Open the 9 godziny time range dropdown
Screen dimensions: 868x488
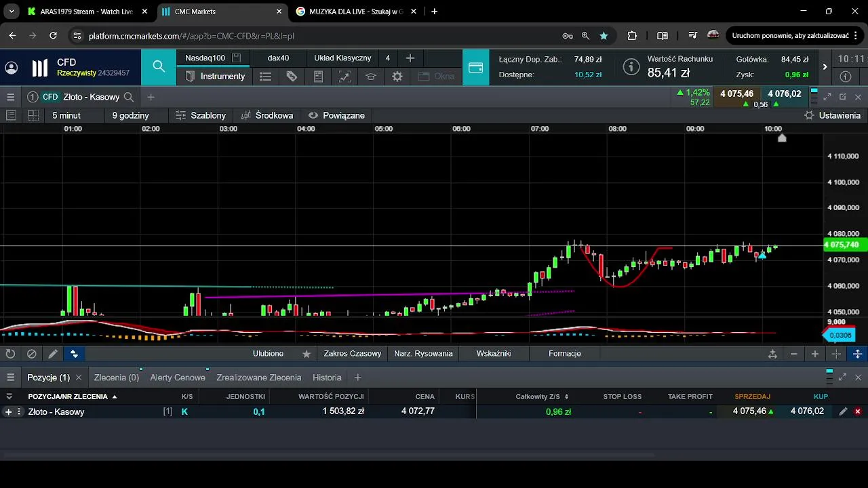tap(130, 115)
